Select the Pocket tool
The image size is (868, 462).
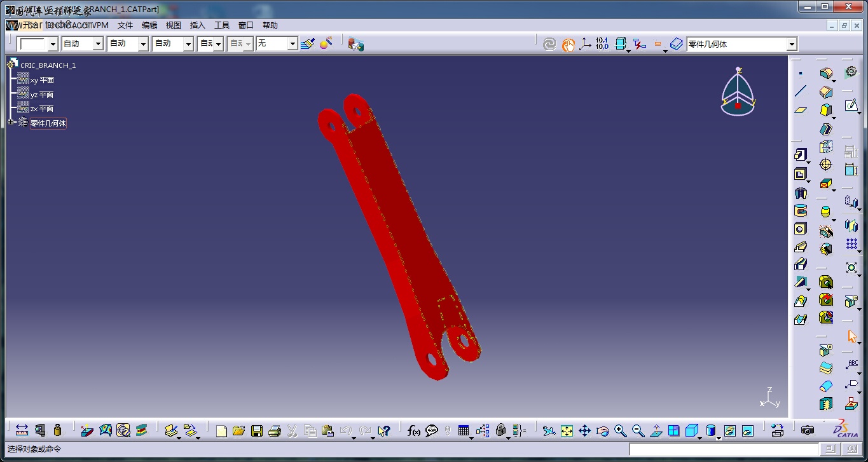point(800,173)
